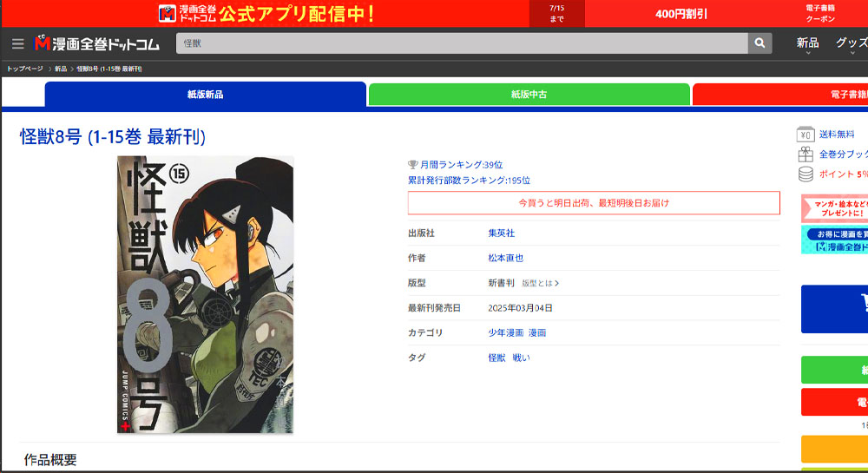Switch to the 紙版中古 tab
Image resolution: width=868 pixels, height=473 pixels.
[x=529, y=94]
